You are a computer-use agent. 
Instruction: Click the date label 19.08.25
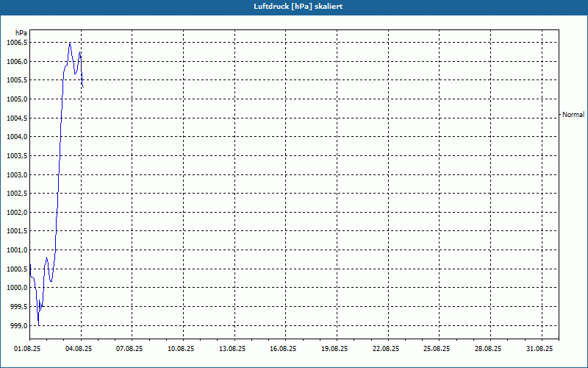pyautogui.click(x=334, y=349)
